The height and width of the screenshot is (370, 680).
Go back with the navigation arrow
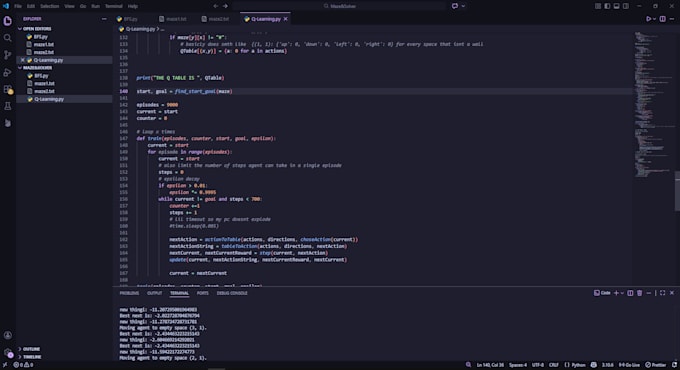pos(216,6)
